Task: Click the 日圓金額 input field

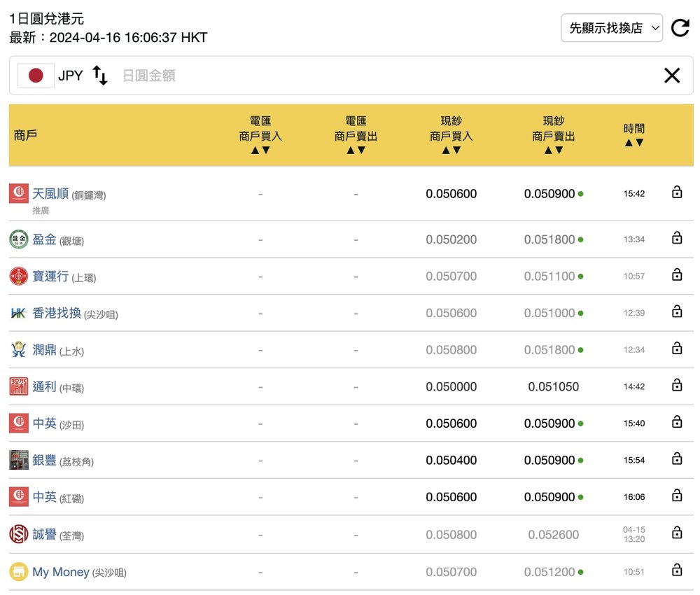Action: pos(385,76)
